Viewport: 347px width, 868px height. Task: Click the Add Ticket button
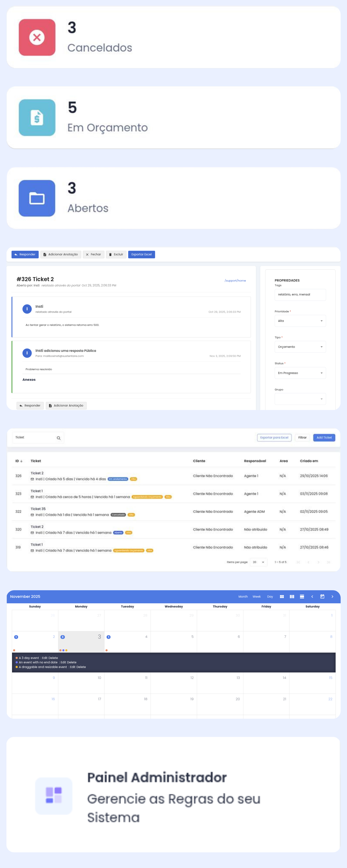[x=324, y=437]
